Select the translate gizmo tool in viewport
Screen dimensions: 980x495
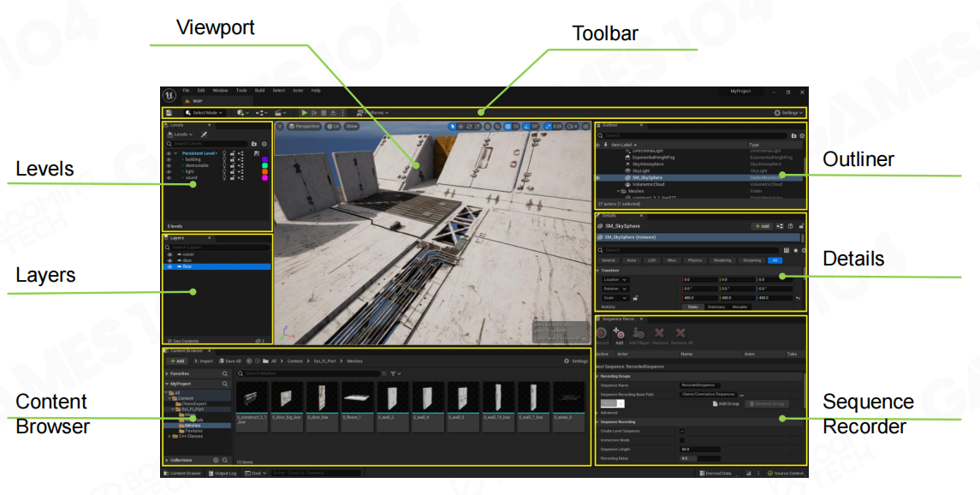pos(462,126)
